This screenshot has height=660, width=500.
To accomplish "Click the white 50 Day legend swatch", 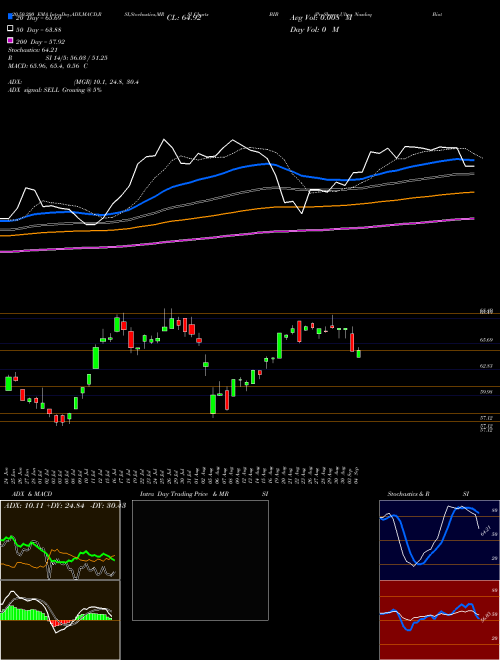I will coord(10,28).
